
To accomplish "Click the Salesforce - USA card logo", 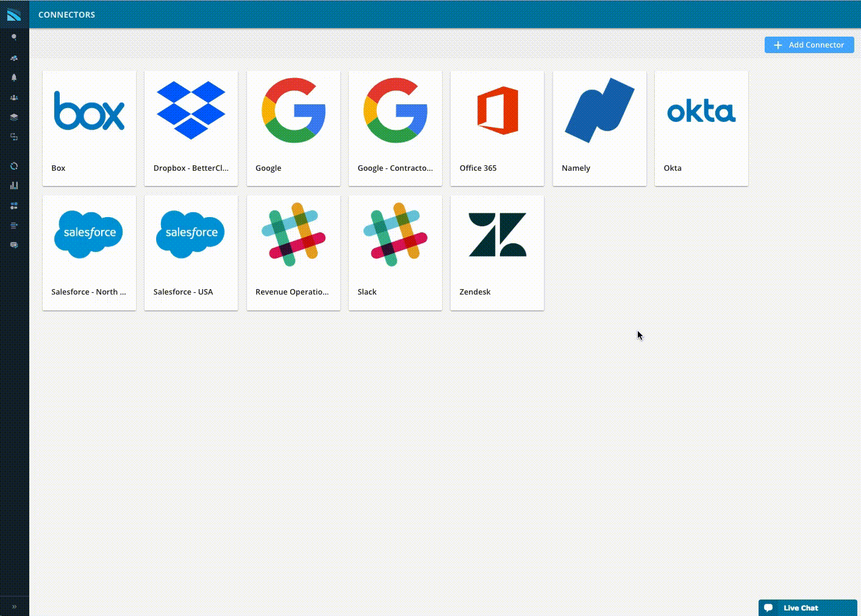I will point(191,234).
